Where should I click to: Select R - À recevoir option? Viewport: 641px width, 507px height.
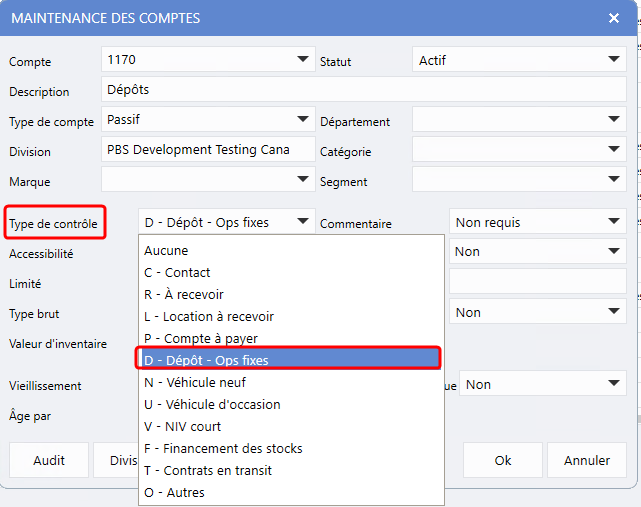click(x=291, y=294)
